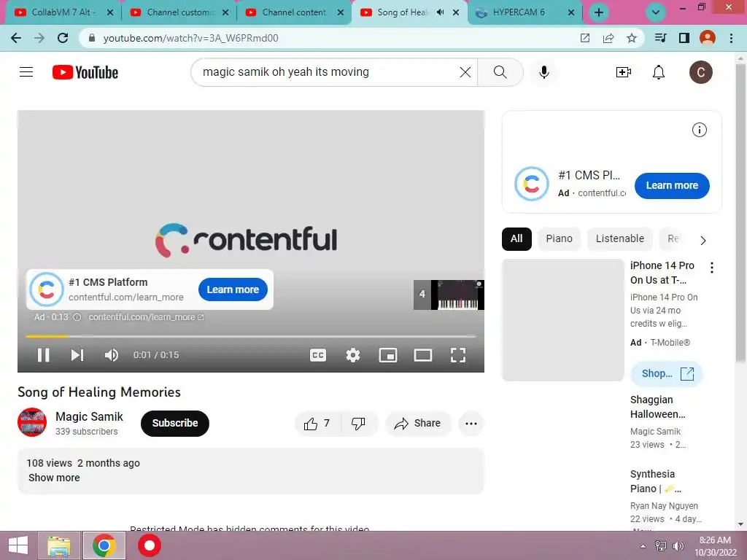Open the ad info icon beside Ad 0:13
Image resolution: width=747 pixels, height=560 pixels.
coord(77,317)
